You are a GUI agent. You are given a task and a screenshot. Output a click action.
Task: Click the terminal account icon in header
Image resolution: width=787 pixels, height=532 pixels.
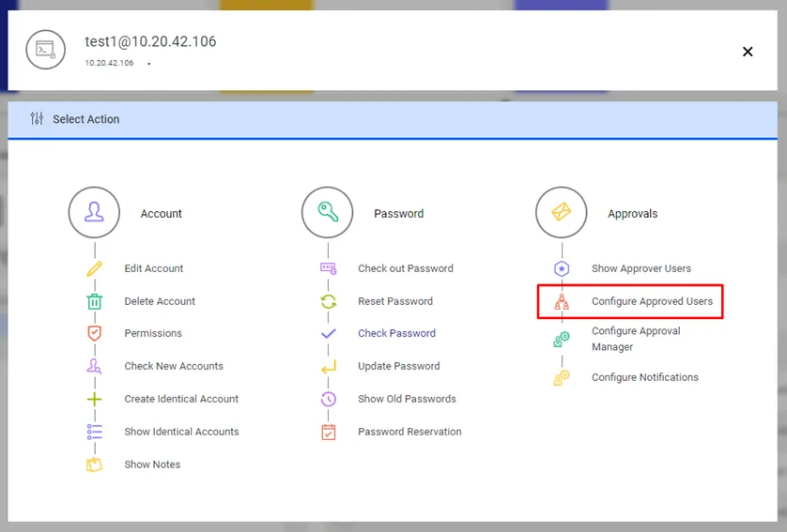pyautogui.click(x=46, y=50)
